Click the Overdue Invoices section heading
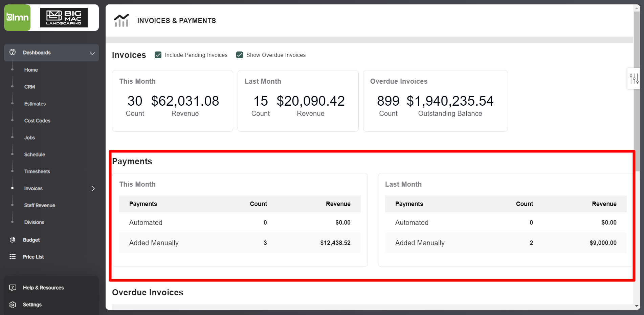 pyautogui.click(x=148, y=292)
